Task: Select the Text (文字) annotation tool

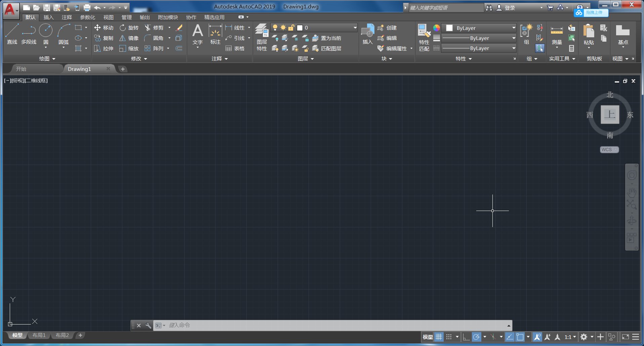Action: point(198,34)
